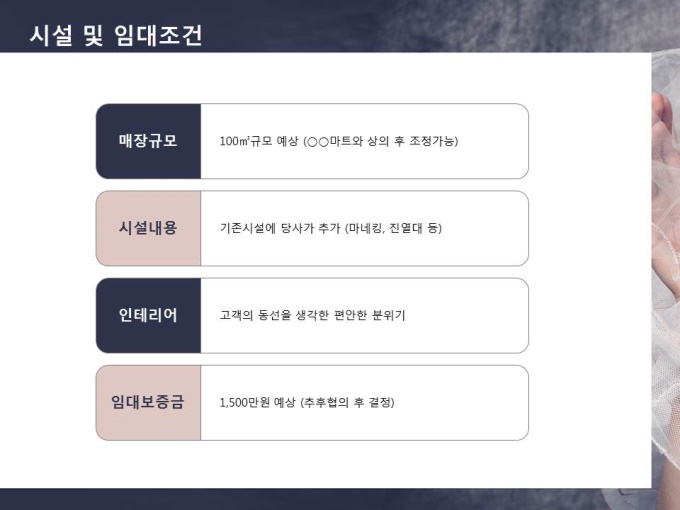
Task: Click the navy '인테리어' label box
Action: (x=148, y=315)
